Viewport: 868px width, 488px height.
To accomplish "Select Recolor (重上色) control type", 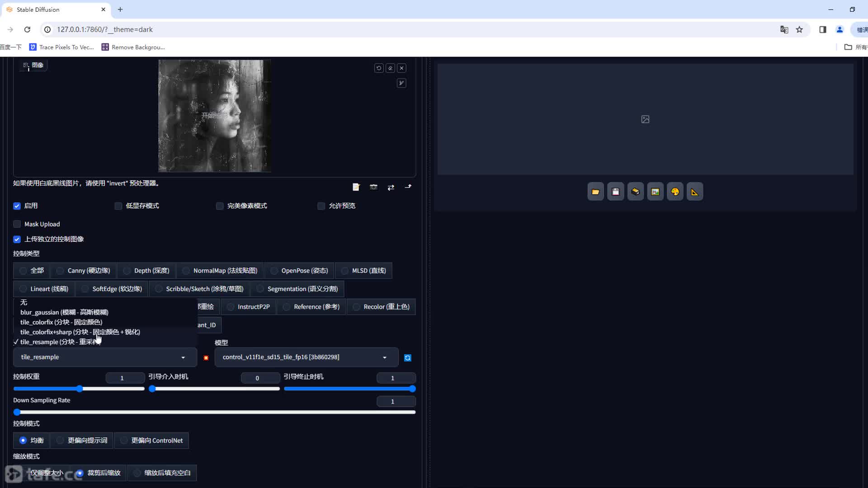I will point(381,307).
